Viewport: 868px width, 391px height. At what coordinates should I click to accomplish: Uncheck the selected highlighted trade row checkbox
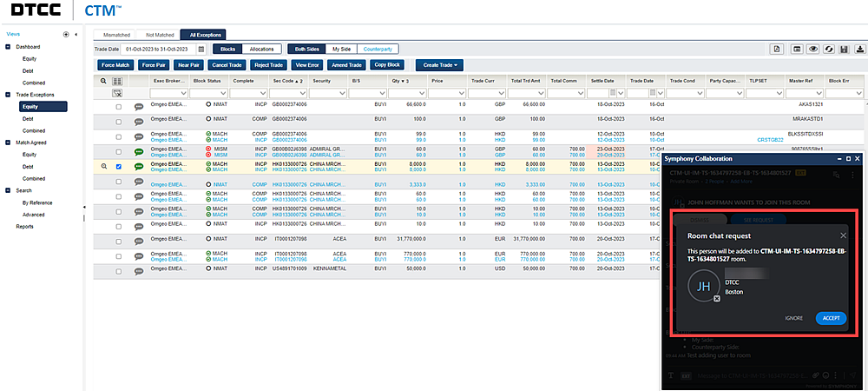(118, 166)
